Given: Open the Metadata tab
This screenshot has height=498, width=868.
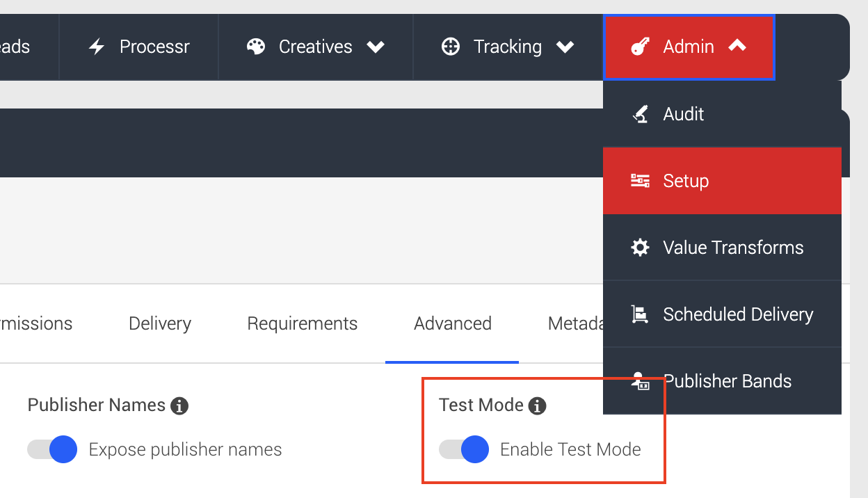Looking at the screenshot, I should pos(575,323).
